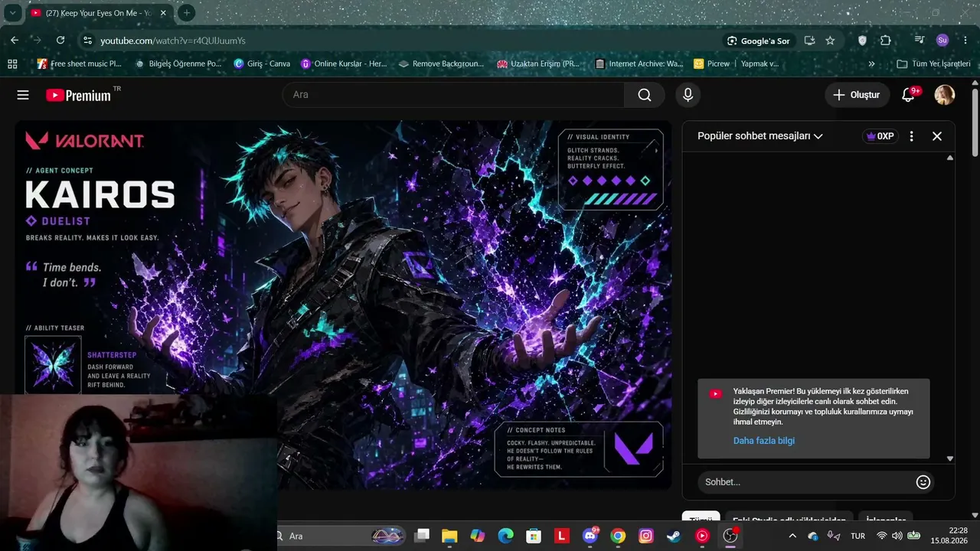The image size is (980, 551).
Task: Click the Chrome address bar URL
Action: pos(173,41)
